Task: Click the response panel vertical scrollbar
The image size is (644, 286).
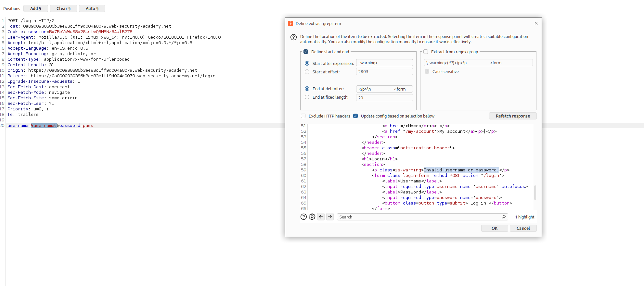Action: pyautogui.click(x=535, y=193)
